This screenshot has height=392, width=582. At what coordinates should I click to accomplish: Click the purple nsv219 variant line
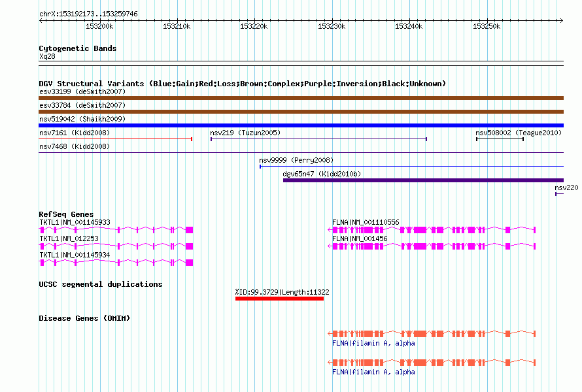pyautogui.click(x=319, y=139)
